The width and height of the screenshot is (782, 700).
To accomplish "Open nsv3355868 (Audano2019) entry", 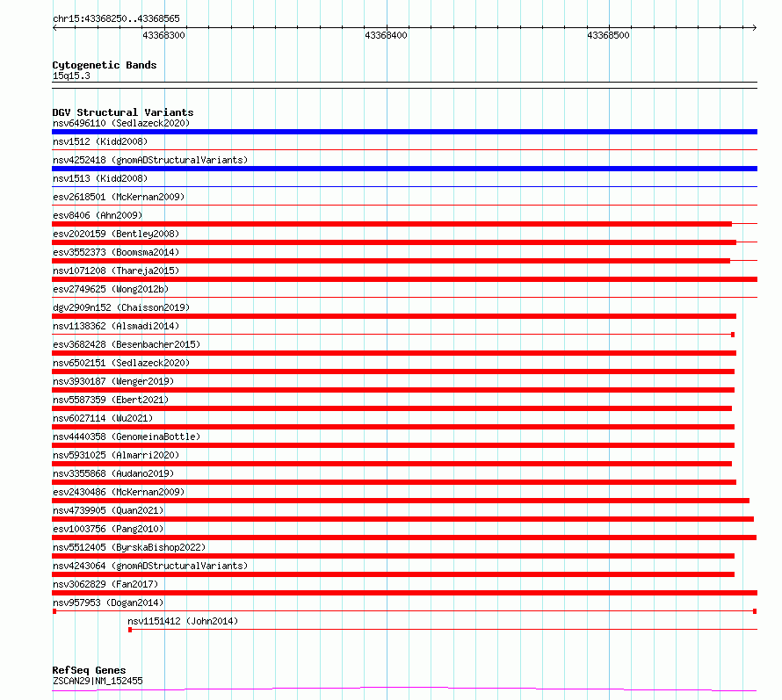I will pos(113,473).
